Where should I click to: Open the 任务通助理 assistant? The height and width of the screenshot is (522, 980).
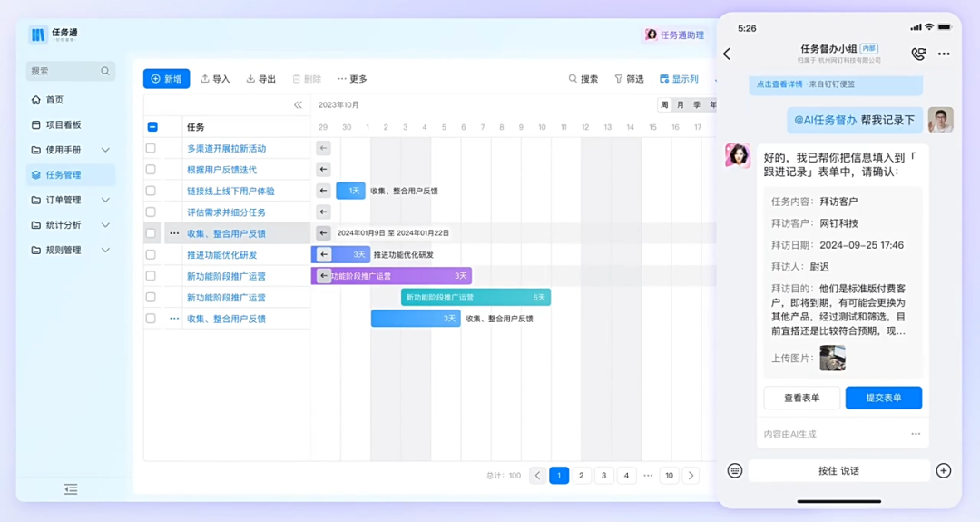(674, 35)
